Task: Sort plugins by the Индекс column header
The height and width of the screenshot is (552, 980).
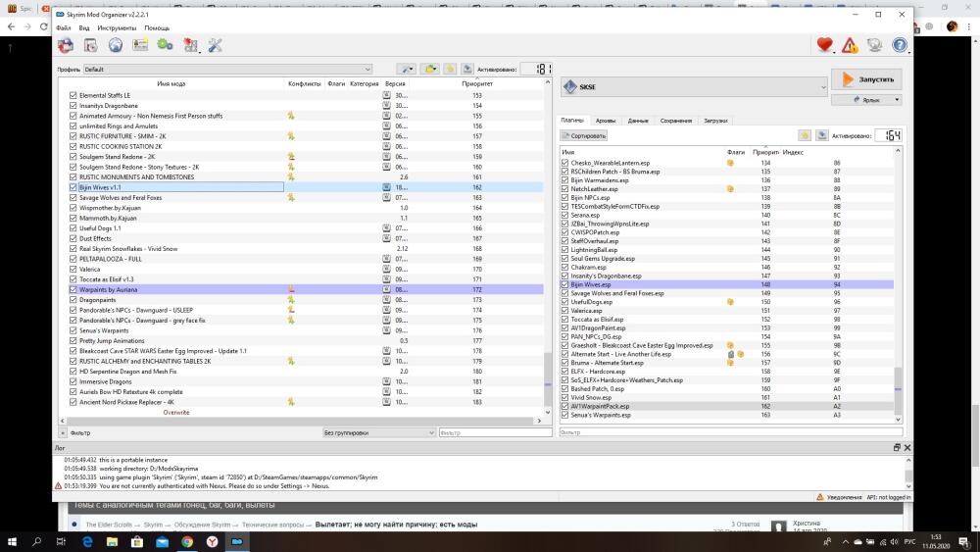Action: 793,152
